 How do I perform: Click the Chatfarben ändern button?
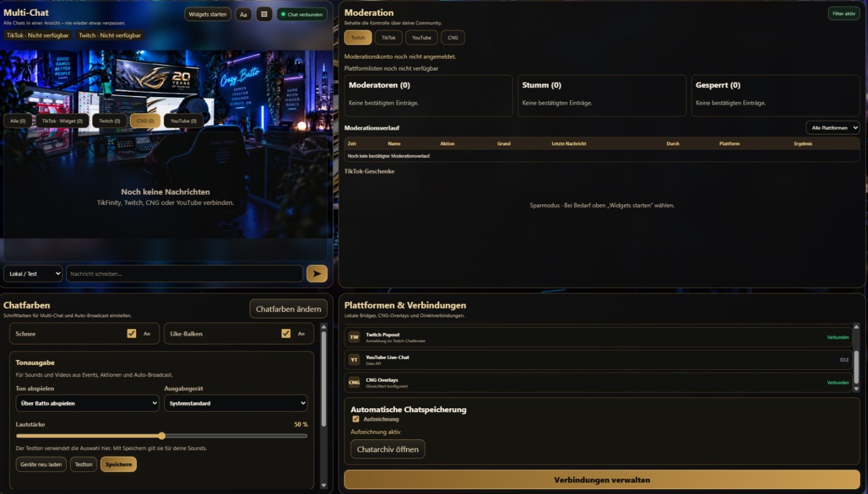click(x=288, y=309)
